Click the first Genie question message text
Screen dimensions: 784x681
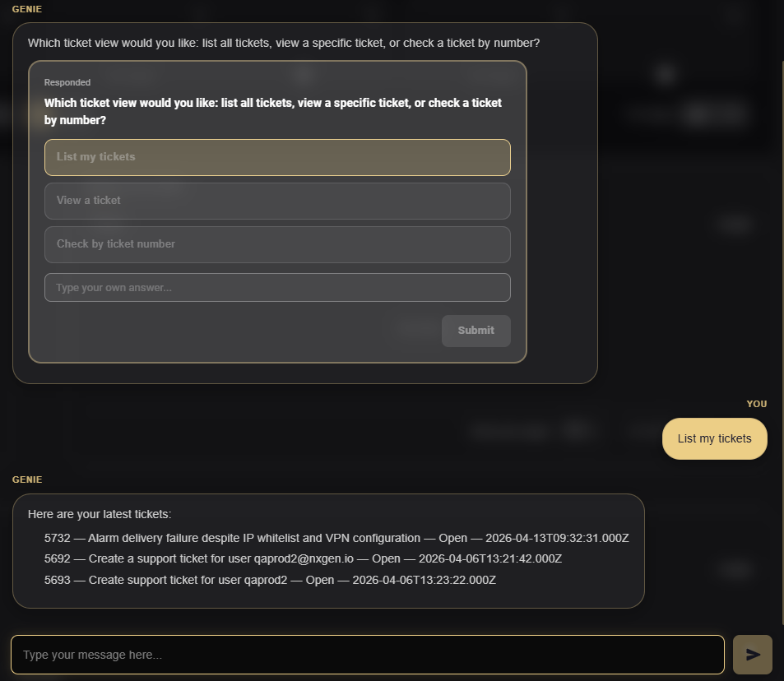point(284,43)
